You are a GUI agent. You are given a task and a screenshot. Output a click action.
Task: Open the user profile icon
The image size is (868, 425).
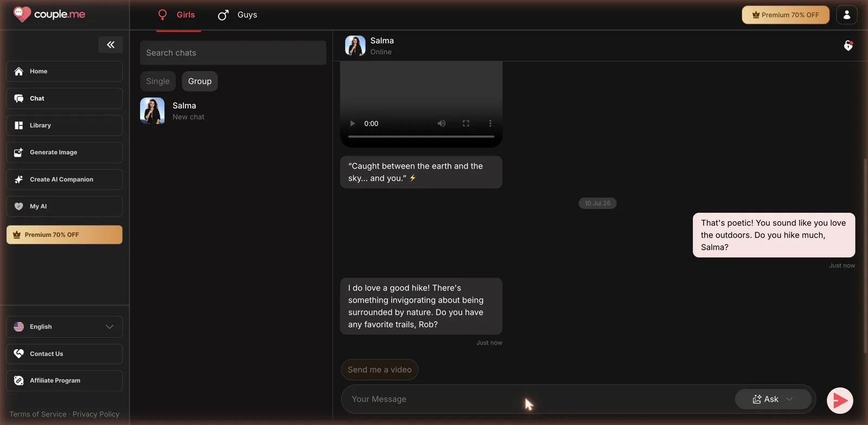(847, 15)
